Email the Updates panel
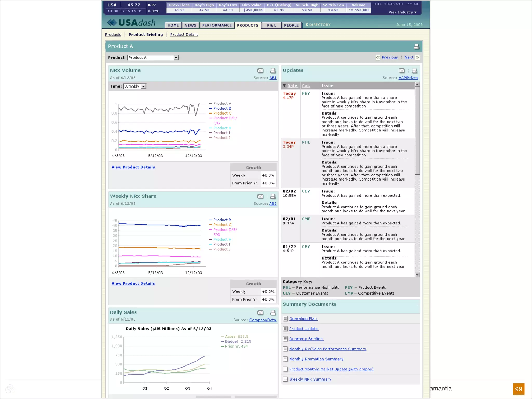This screenshot has width=532, height=399. coord(402,71)
